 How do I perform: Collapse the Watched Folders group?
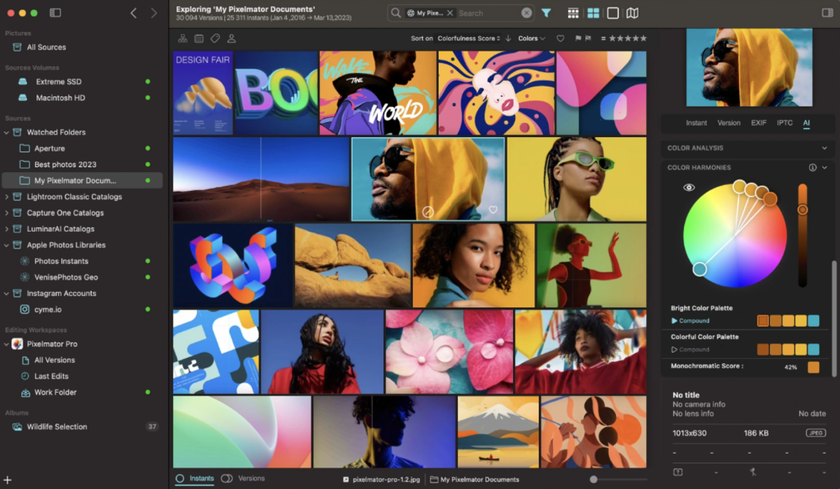pyautogui.click(x=6, y=132)
